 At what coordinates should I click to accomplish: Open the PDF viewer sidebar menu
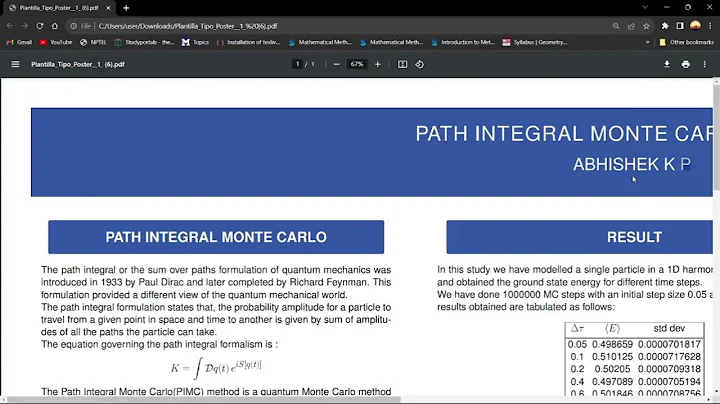pos(15,64)
